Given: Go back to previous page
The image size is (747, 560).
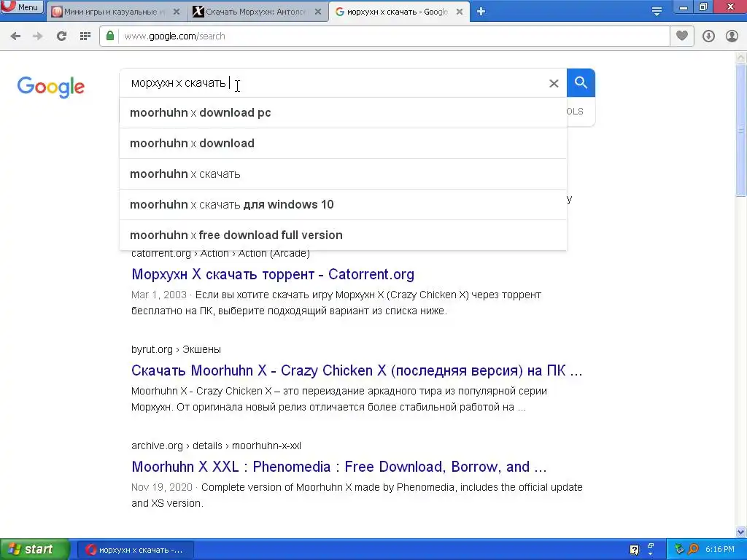Looking at the screenshot, I should point(15,36).
